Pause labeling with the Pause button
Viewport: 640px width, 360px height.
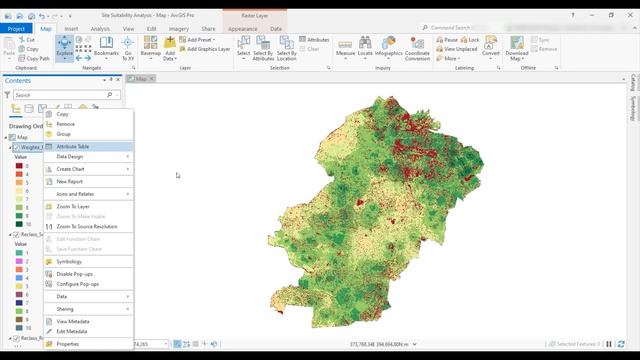point(447,40)
